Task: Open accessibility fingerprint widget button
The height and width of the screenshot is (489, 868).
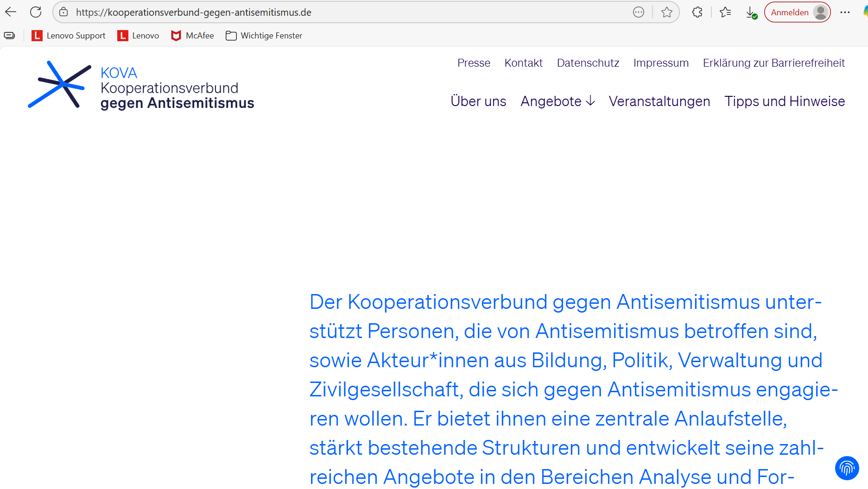Action: 847,468
